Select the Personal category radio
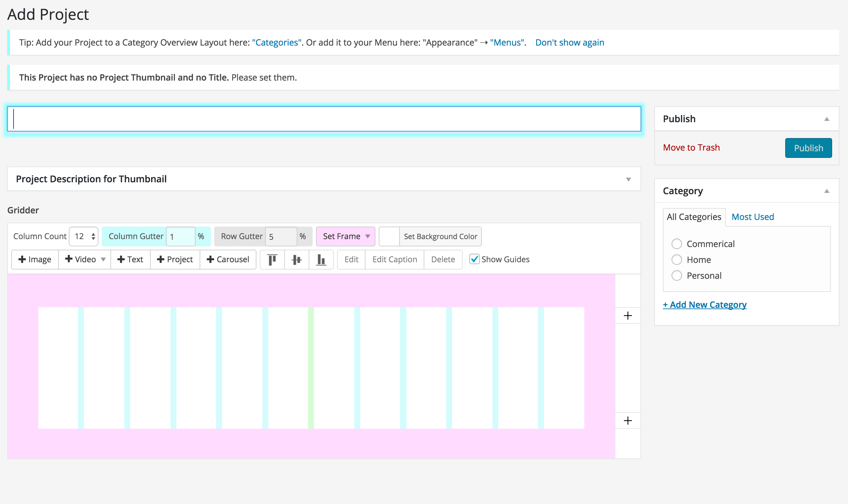848x504 pixels. pos(676,275)
